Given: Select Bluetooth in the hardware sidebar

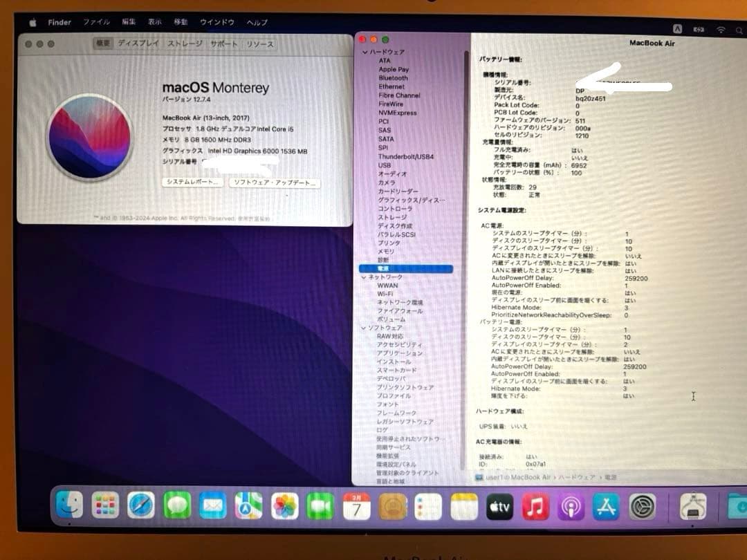Looking at the screenshot, I should click(x=393, y=78).
